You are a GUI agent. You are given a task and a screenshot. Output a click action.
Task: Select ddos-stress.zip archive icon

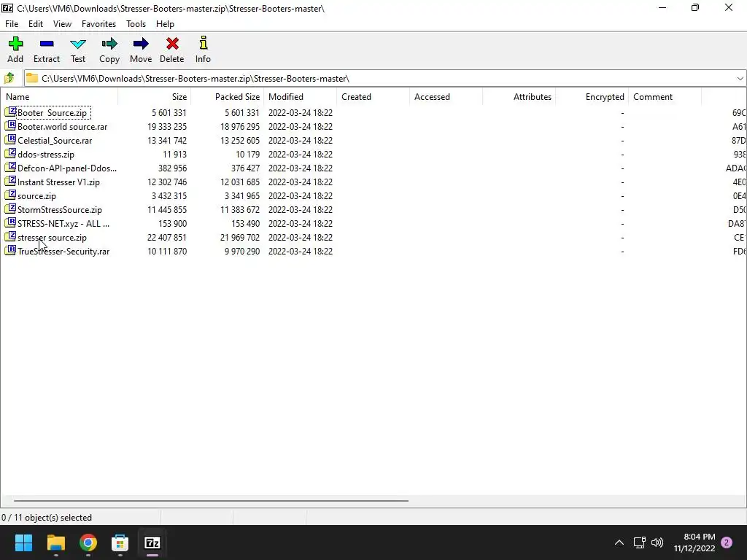pyautogui.click(x=10, y=154)
